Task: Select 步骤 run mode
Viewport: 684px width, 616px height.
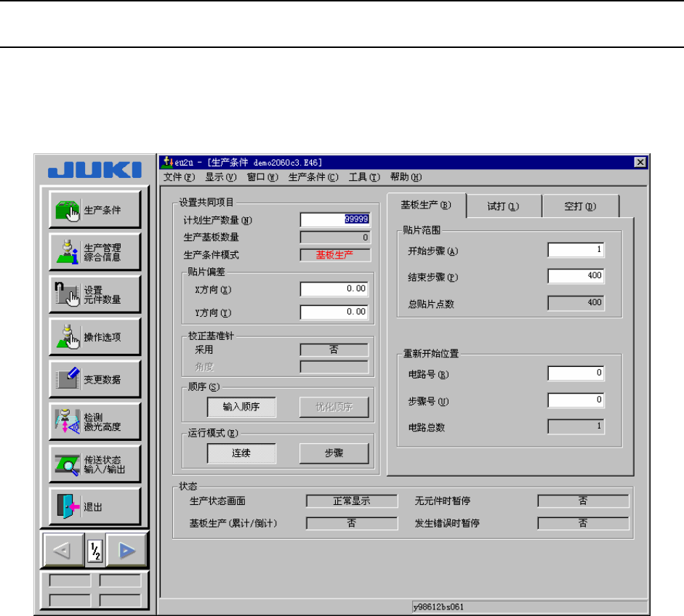Action: [x=334, y=453]
